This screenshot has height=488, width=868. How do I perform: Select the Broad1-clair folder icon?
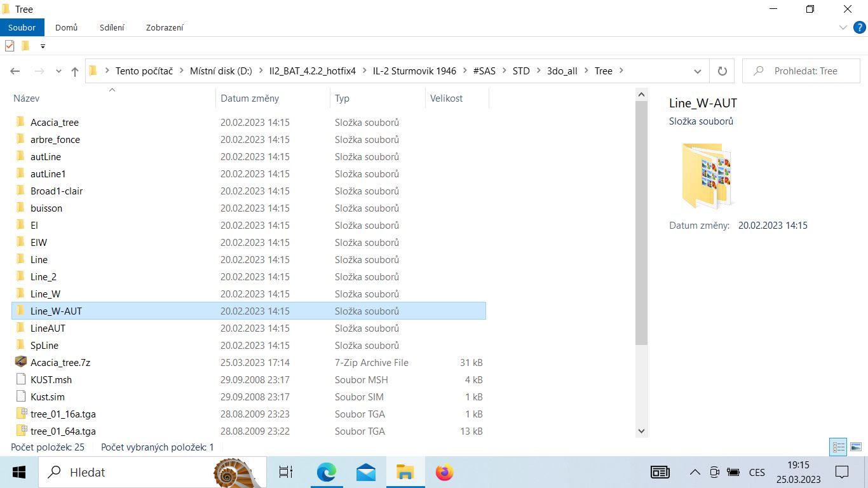coord(20,191)
